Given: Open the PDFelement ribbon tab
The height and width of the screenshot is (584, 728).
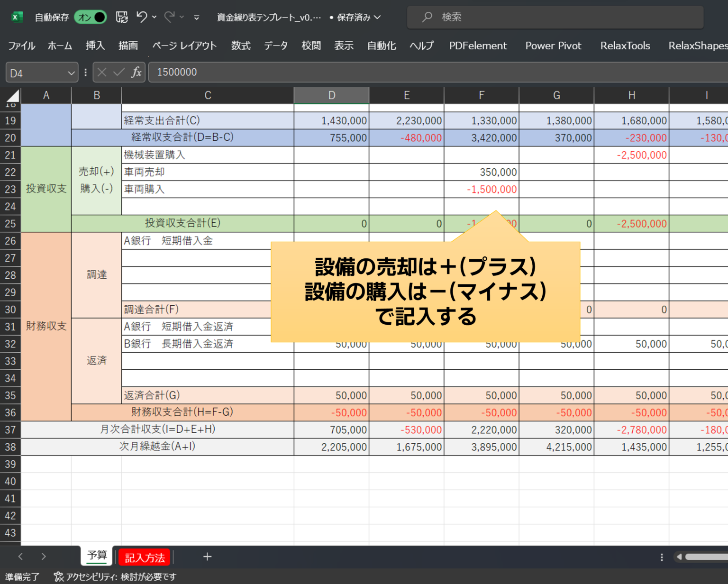Looking at the screenshot, I should click(477, 46).
